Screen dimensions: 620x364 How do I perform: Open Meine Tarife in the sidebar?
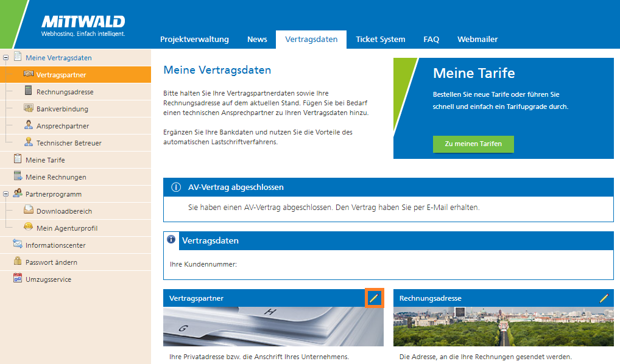[x=45, y=160]
